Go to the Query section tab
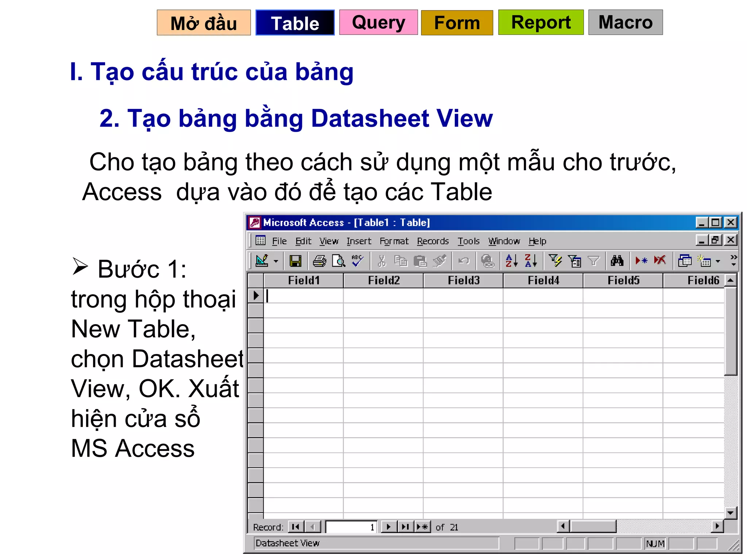 click(x=378, y=22)
